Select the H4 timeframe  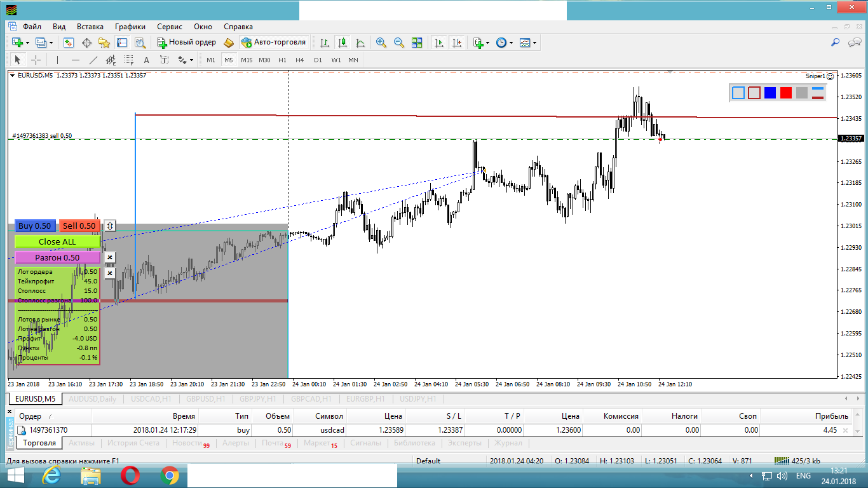[300, 60]
